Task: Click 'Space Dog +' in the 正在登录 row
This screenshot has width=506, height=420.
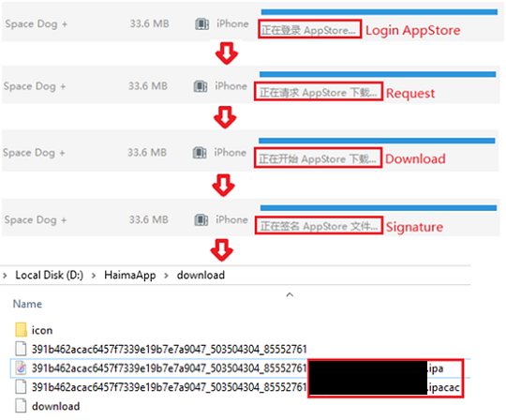Action: (37, 23)
